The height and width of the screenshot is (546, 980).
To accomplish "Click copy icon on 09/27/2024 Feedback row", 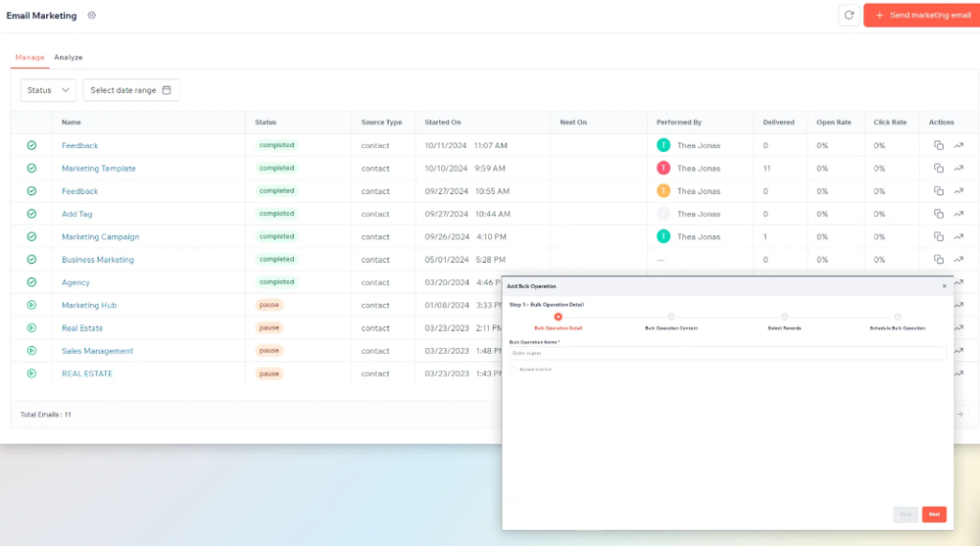I will pos(938,191).
